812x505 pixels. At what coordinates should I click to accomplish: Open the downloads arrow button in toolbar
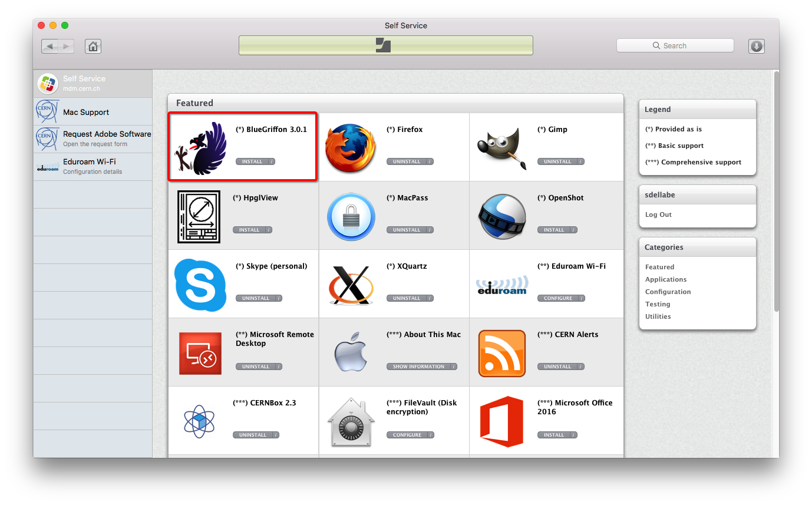[757, 46]
